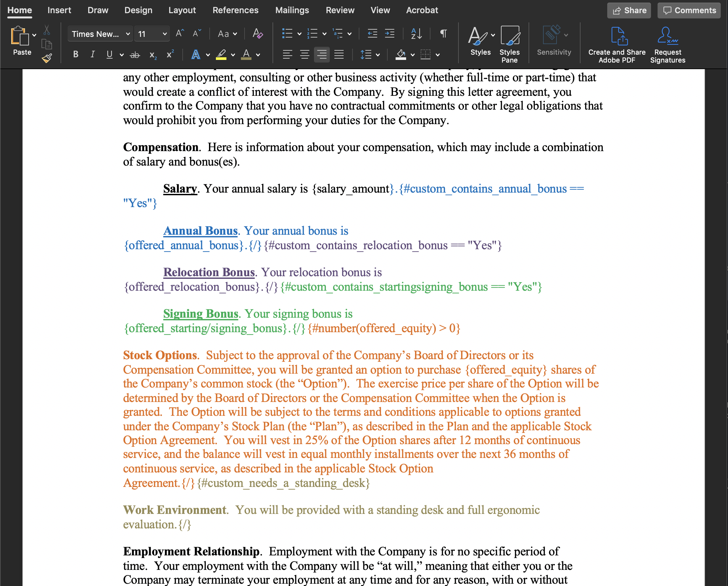Image resolution: width=728 pixels, height=586 pixels.
Task: Toggle bold formatting
Action: pos(76,54)
